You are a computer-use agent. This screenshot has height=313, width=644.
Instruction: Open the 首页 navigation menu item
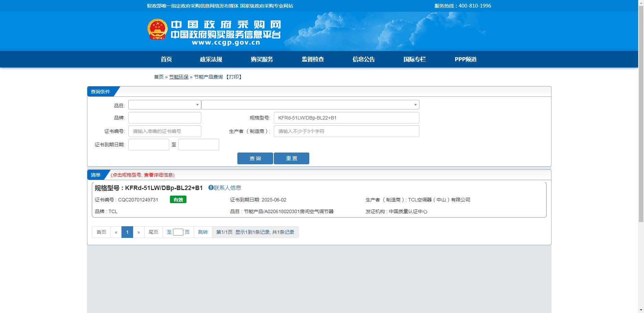tap(166, 59)
